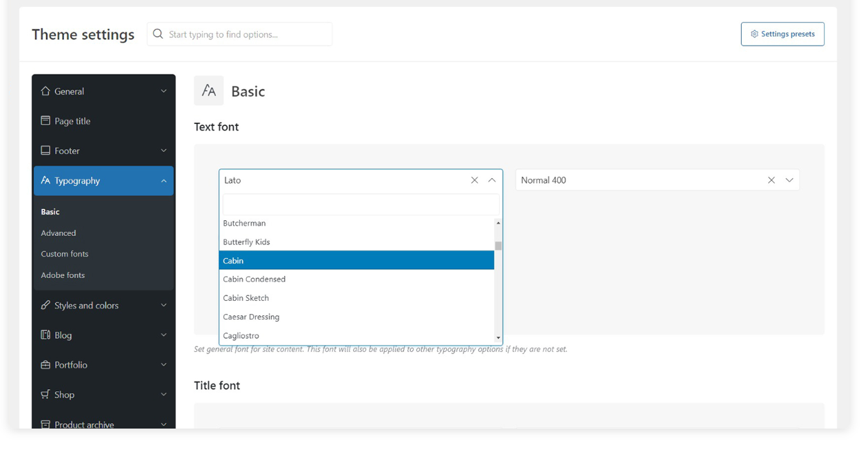Viewport: 868px width, 461px height.
Task: Click the Footer icon in sidebar
Action: click(46, 150)
